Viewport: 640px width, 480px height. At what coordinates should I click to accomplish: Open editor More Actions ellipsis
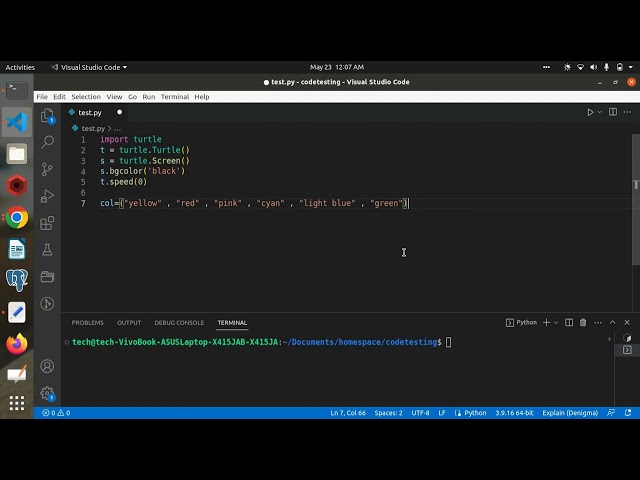point(627,112)
